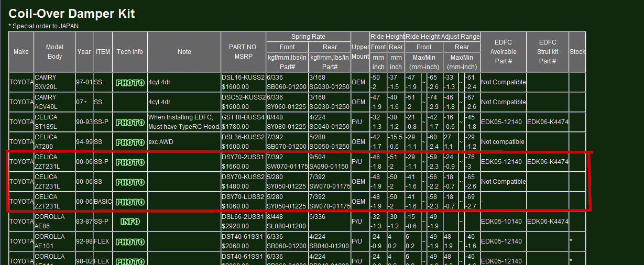Click 'Not compatible' in CELICA AT200 row

503,142
